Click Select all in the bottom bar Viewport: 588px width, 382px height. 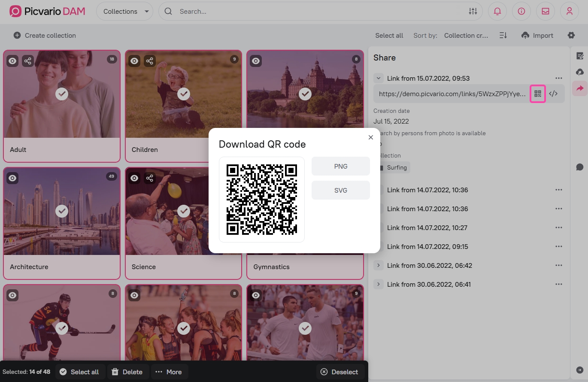click(79, 372)
